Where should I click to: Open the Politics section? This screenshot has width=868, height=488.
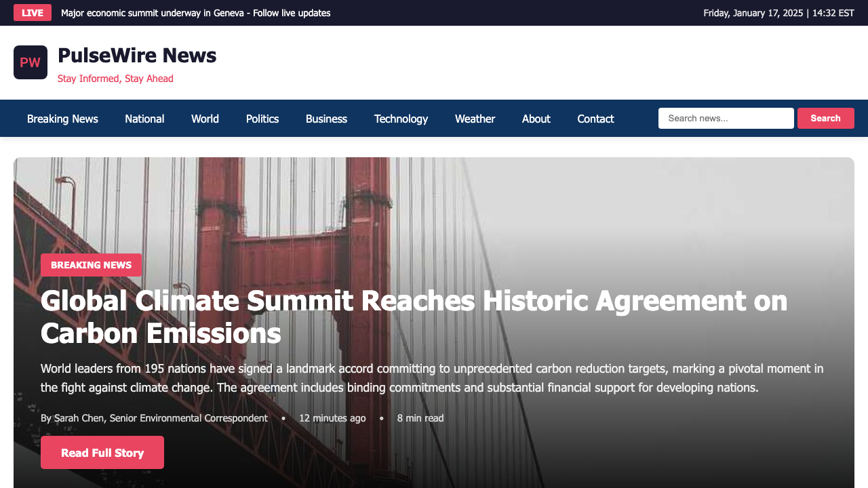point(262,119)
